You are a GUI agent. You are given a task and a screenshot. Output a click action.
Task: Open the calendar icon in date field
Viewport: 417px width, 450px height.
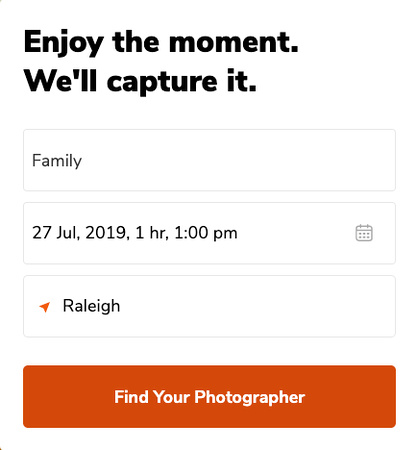pos(364,233)
